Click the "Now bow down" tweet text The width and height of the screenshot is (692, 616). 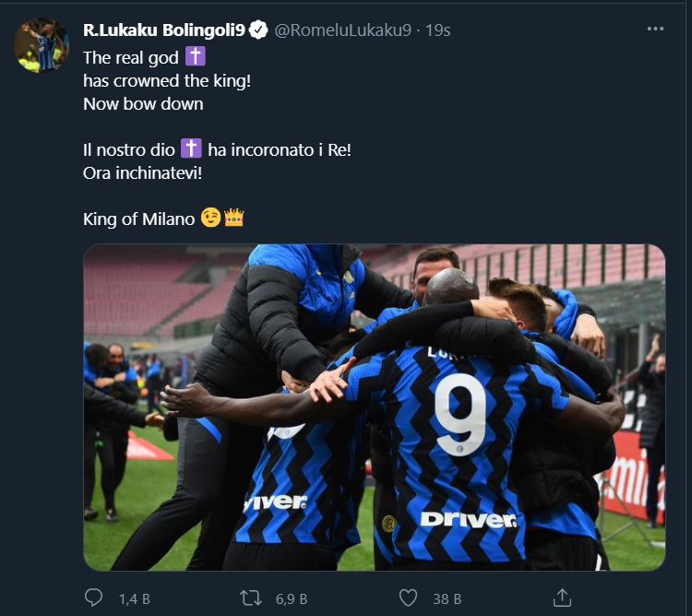(x=143, y=104)
